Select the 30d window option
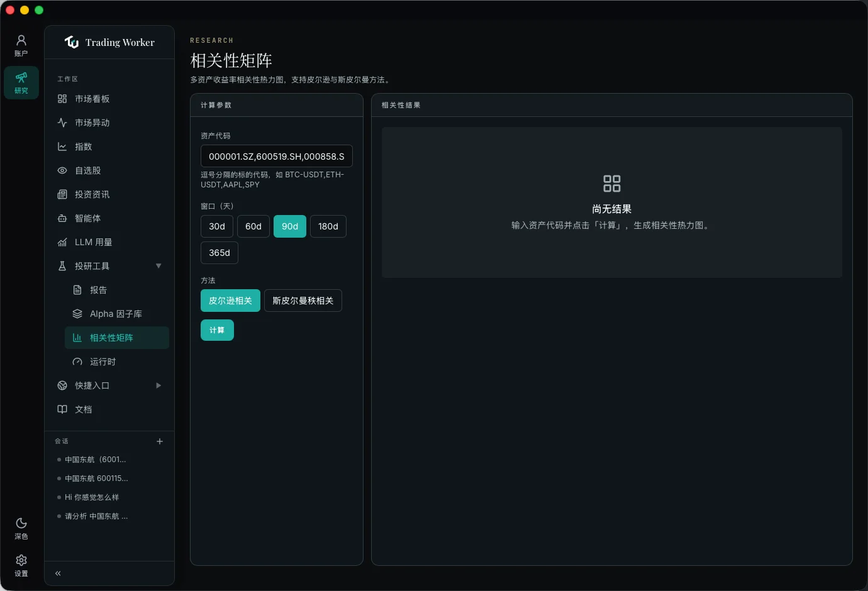Screen dimensions: 868x591 point(217,226)
